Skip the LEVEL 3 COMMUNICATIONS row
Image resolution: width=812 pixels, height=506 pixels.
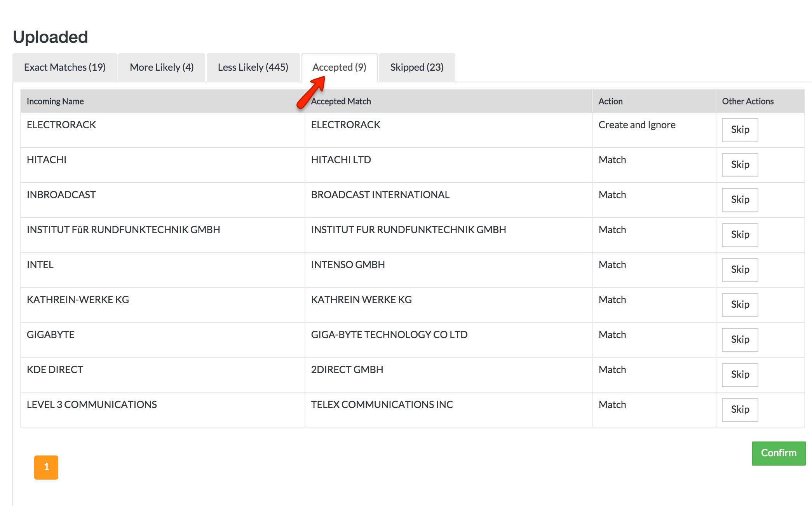(739, 410)
